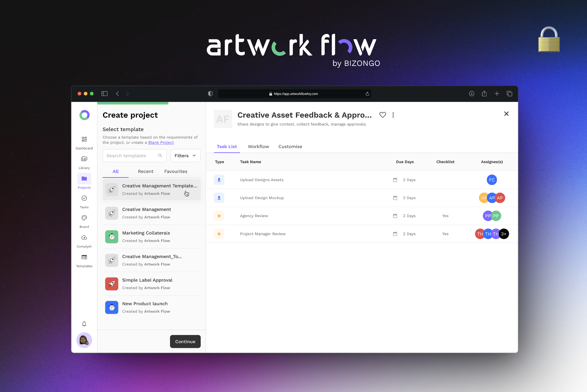Select the Creative Management_To... template
The image size is (587, 392).
pos(152,260)
